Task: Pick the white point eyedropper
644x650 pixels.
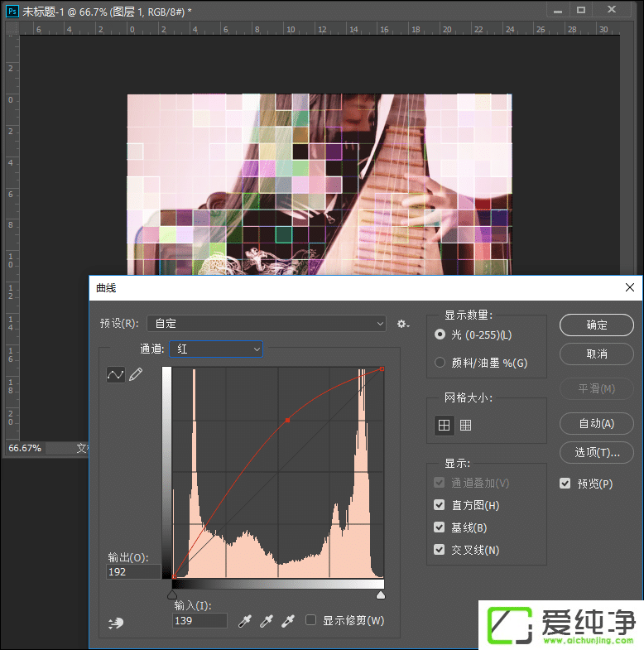Action: (x=288, y=621)
